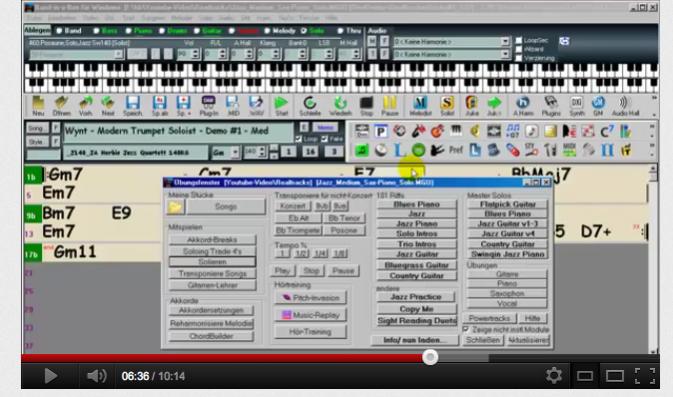Viewport: 673px width, 397px height.
Task: Expand the instrument Posaune dropdown
Action: pyautogui.click(x=118, y=54)
